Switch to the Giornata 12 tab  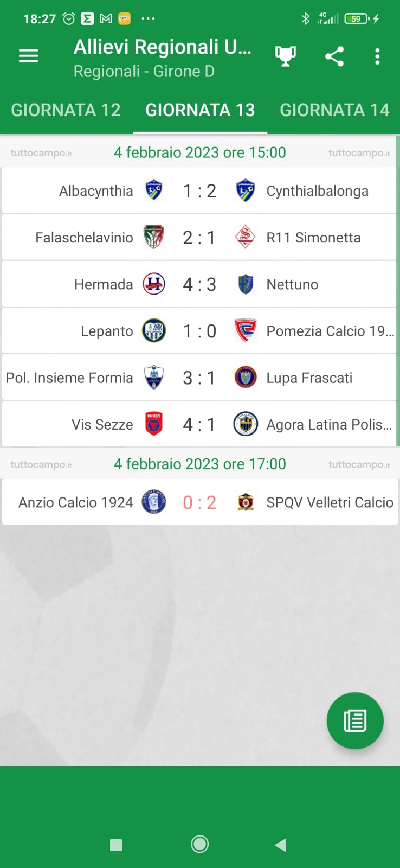click(x=66, y=110)
